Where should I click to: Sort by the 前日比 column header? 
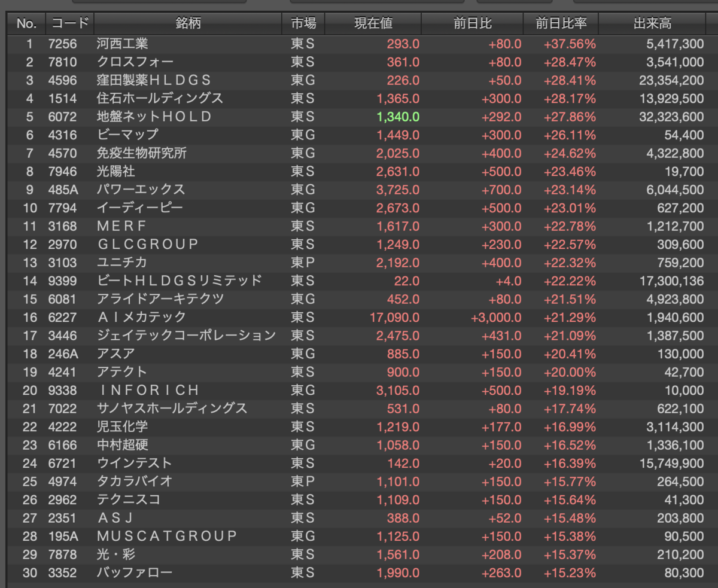[x=473, y=24]
